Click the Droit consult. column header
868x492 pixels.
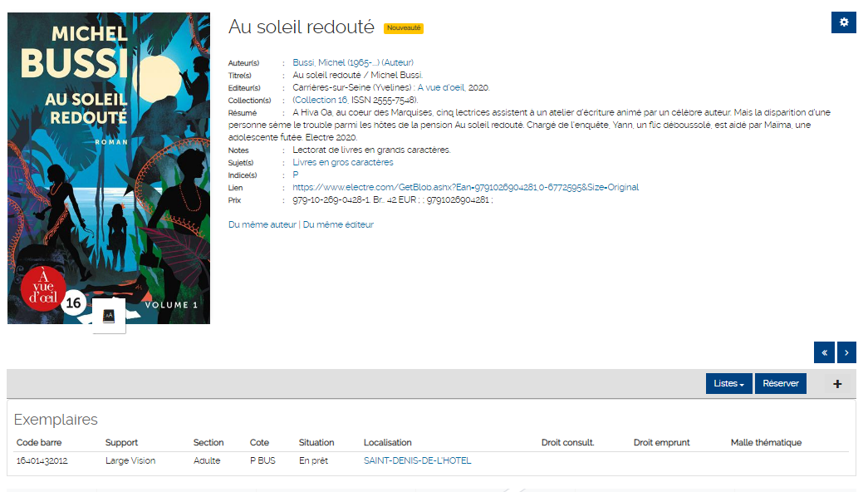(x=567, y=442)
